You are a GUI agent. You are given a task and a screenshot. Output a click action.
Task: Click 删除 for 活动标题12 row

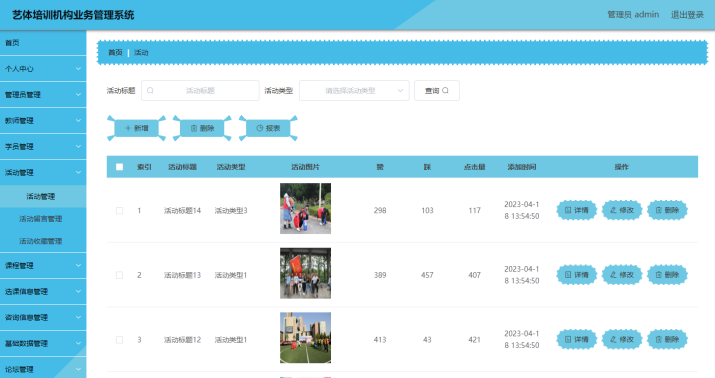[667, 340]
